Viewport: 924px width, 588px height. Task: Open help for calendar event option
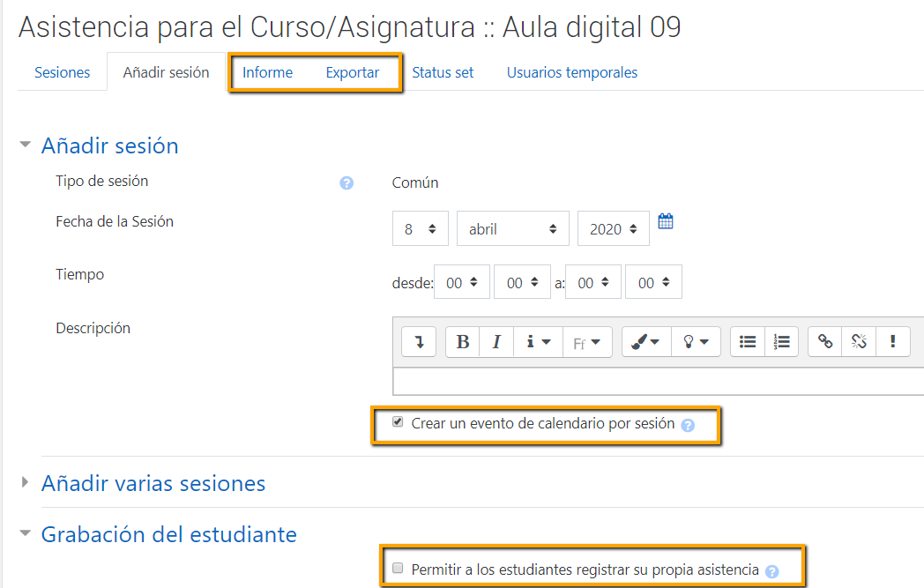(688, 426)
